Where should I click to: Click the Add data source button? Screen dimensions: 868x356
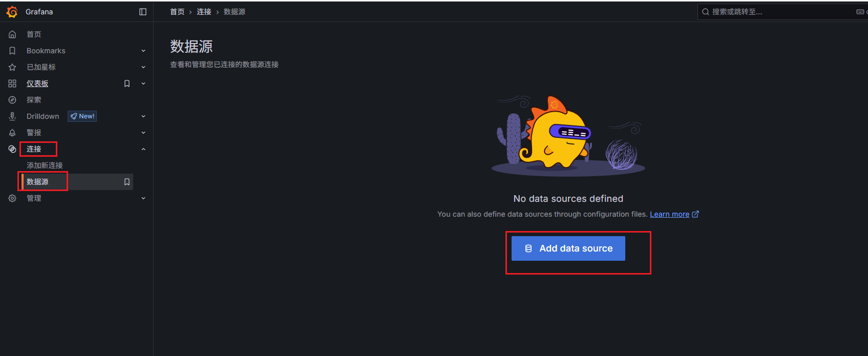[x=568, y=248]
